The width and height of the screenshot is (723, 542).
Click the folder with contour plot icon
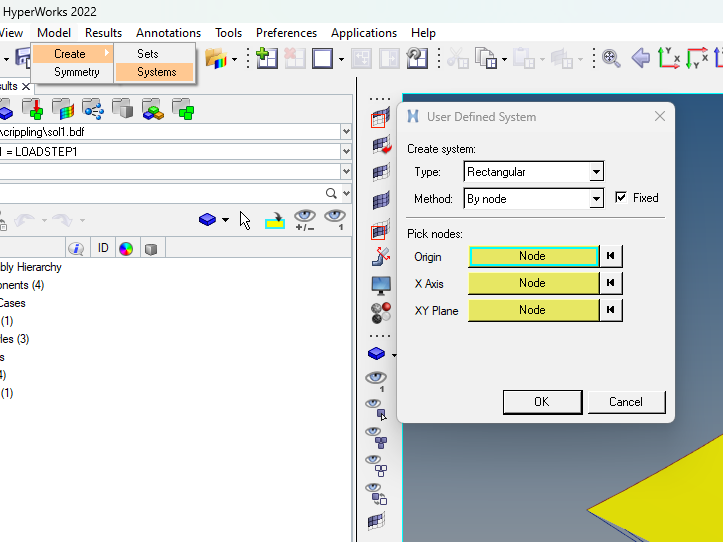(x=63, y=109)
